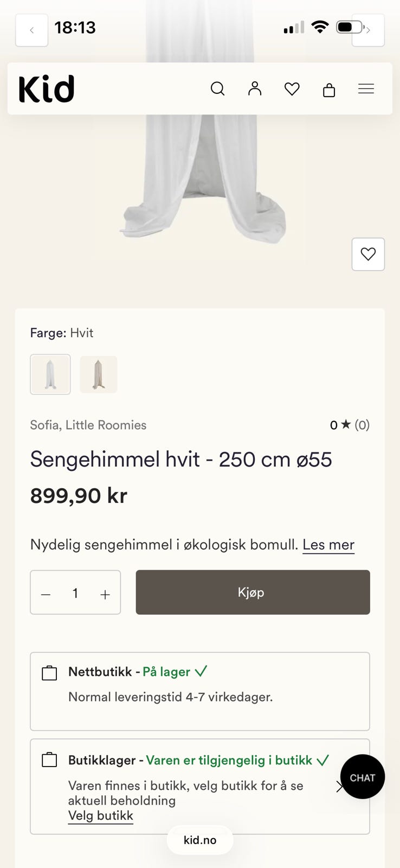Tap the Kid logo
The image size is (400, 868).
point(47,89)
